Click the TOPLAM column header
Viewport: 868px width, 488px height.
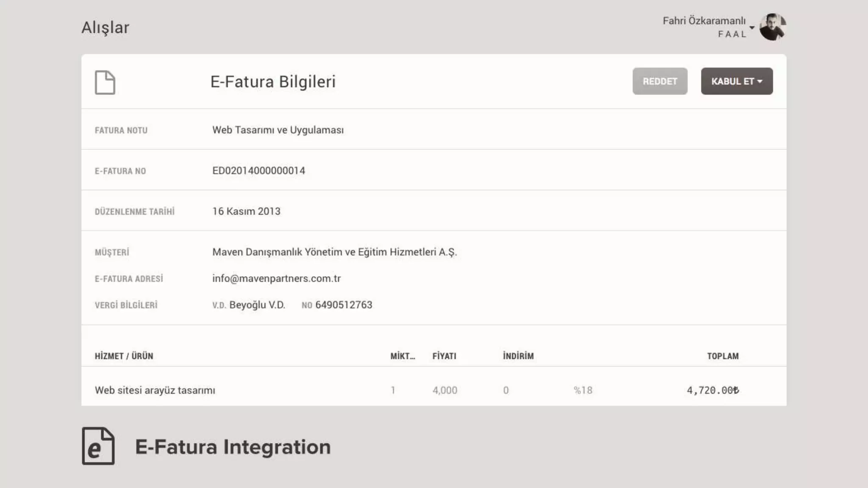[x=723, y=356]
